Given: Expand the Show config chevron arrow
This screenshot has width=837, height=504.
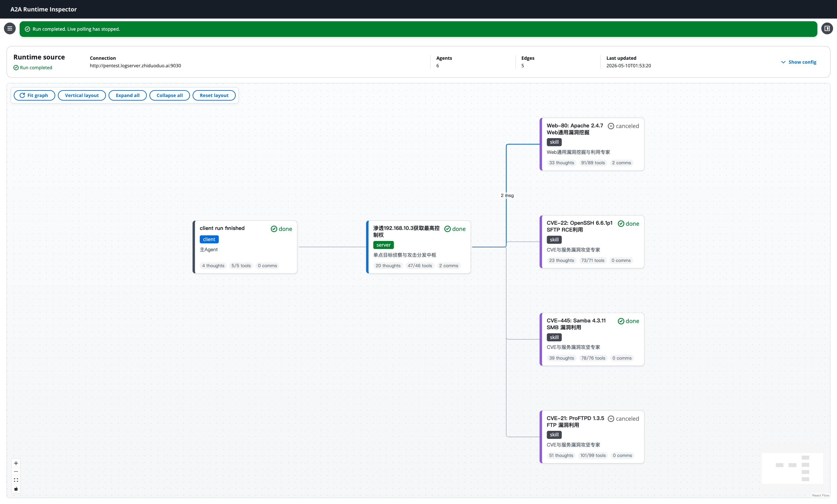Looking at the screenshot, I should [783, 62].
